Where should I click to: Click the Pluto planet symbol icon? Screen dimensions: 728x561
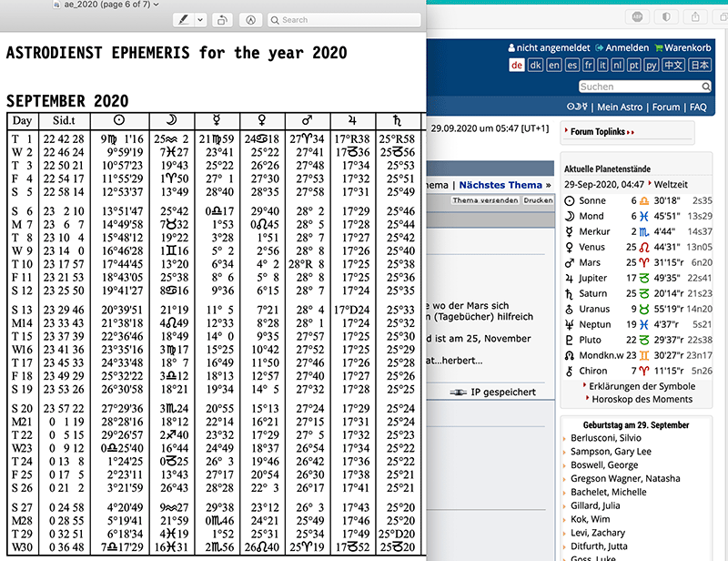(x=570, y=340)
